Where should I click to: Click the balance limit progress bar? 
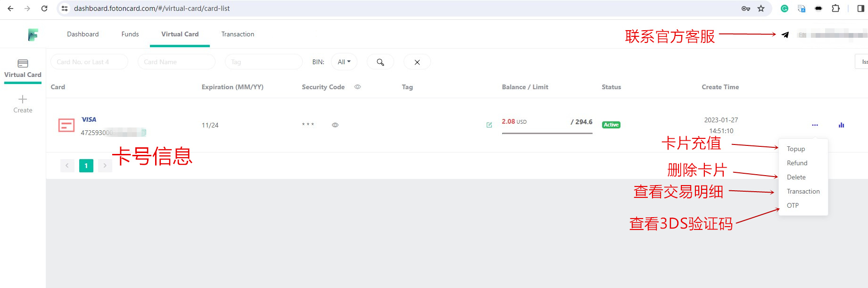point(547,133)
